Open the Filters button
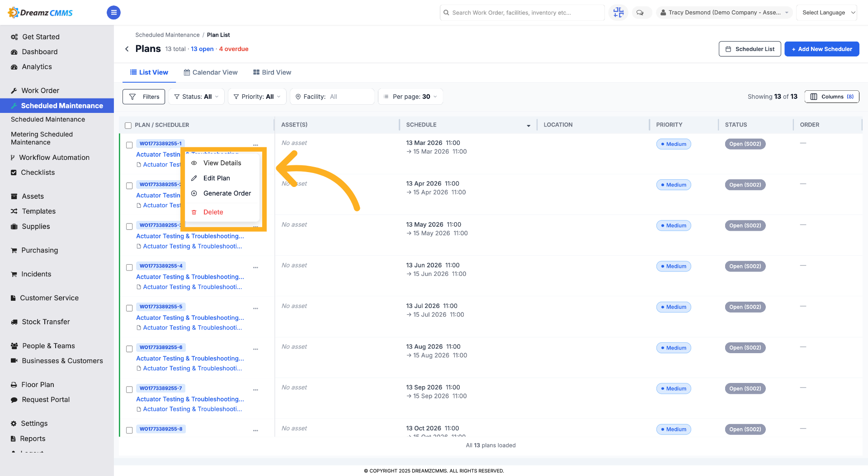Screen dimensions: 868x476 point(144,97)
